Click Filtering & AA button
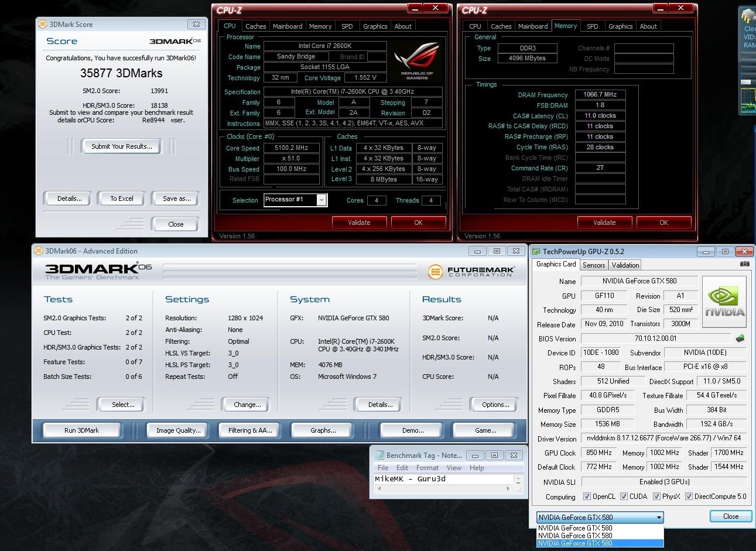 tap(250, 430)
